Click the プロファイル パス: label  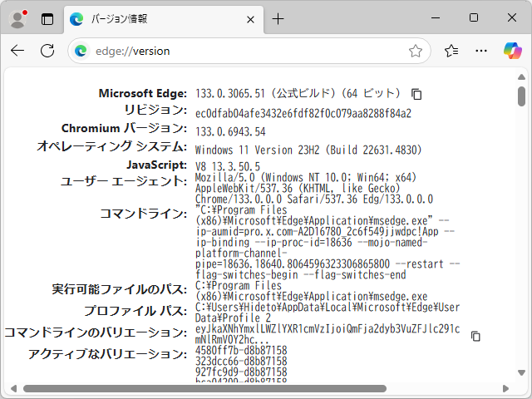coord(135,311)
